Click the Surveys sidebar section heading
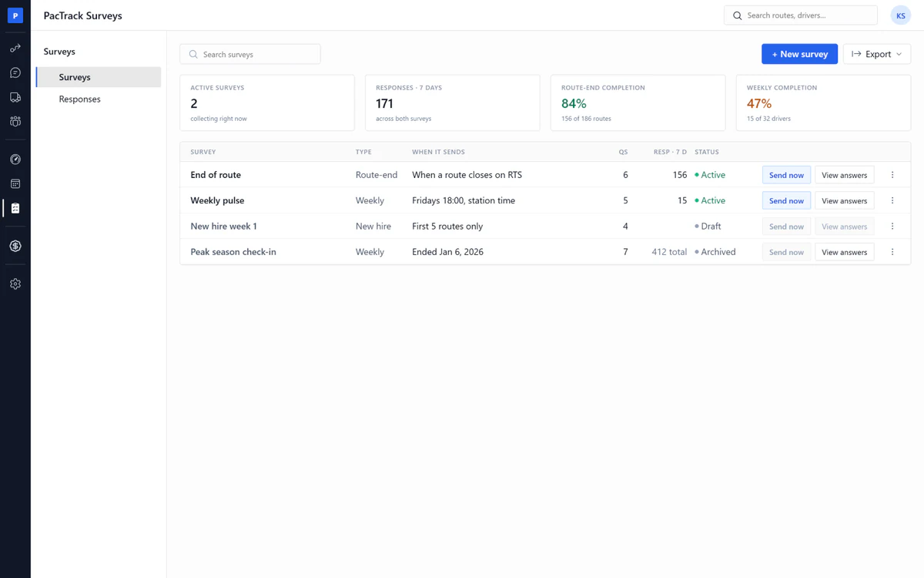 click(59, 52)
